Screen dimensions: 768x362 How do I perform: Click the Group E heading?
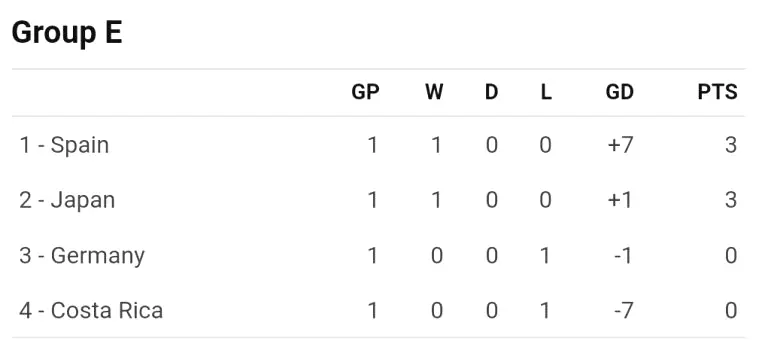coord(67,33)
